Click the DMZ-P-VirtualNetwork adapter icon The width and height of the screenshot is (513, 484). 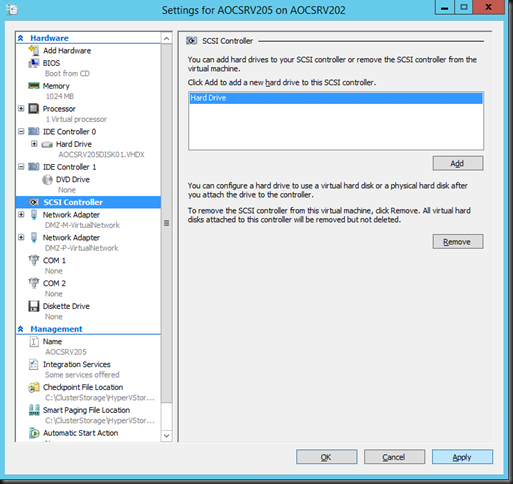(x=34, y=238)
